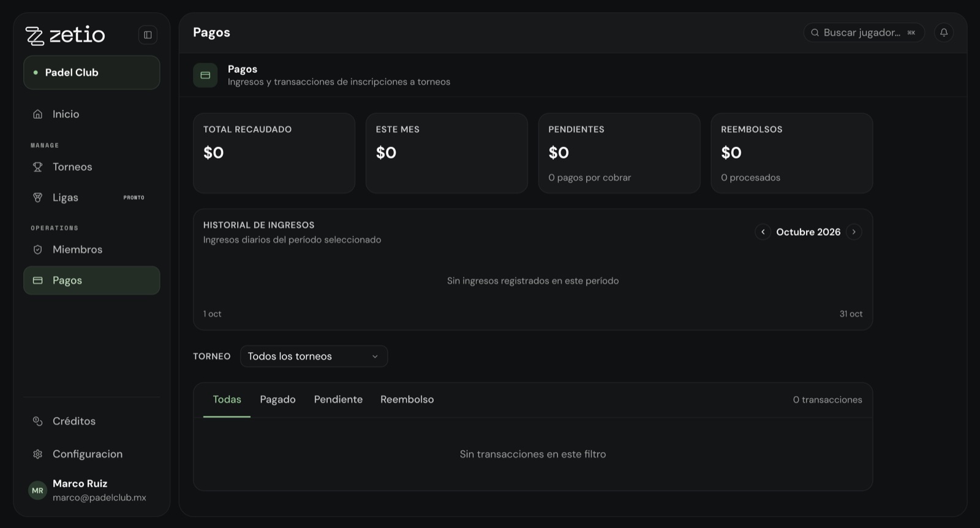Click the Este Mes card

tap(447, 153)
